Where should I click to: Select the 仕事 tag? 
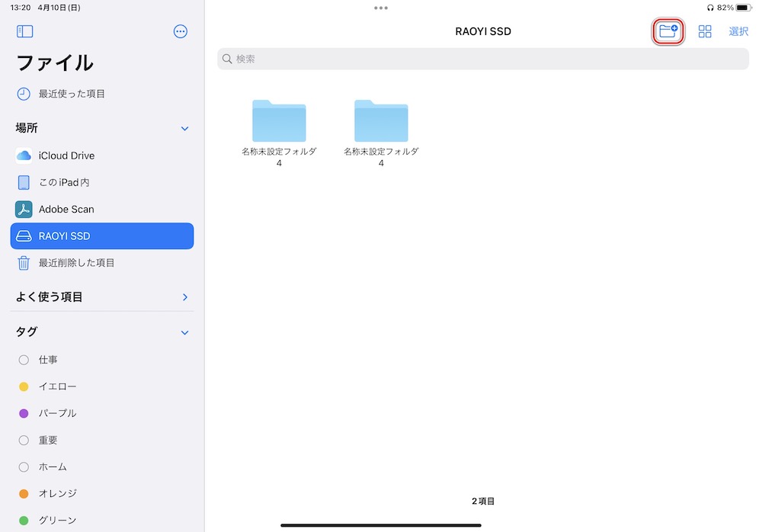(102, 360)
